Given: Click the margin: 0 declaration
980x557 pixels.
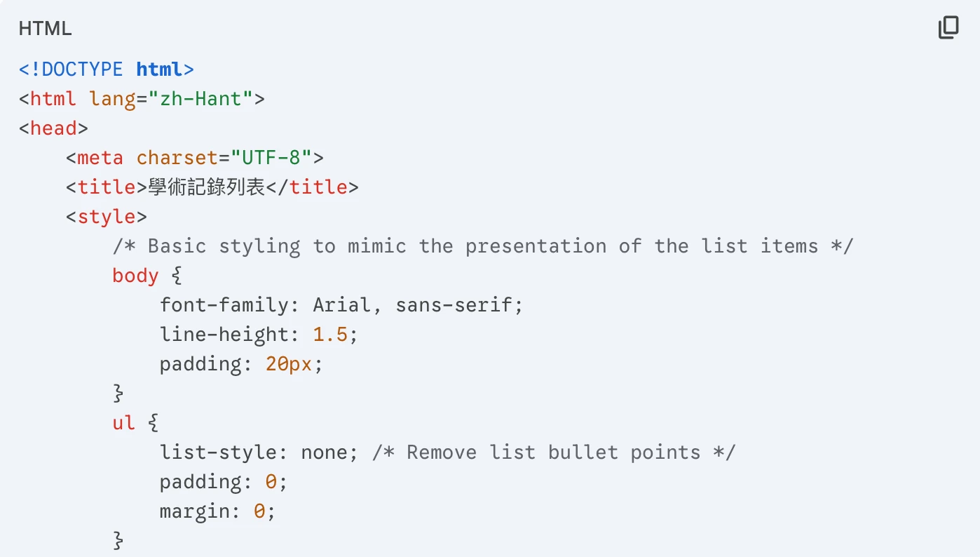Looking at the screenshot, I should (217, 511).
